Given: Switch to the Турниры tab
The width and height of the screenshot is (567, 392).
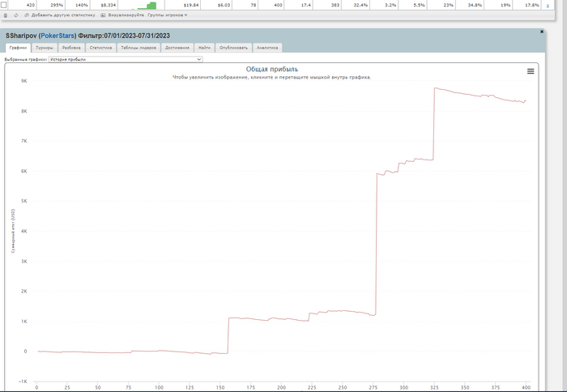Looking at the screenshot, I should point(44,48).
